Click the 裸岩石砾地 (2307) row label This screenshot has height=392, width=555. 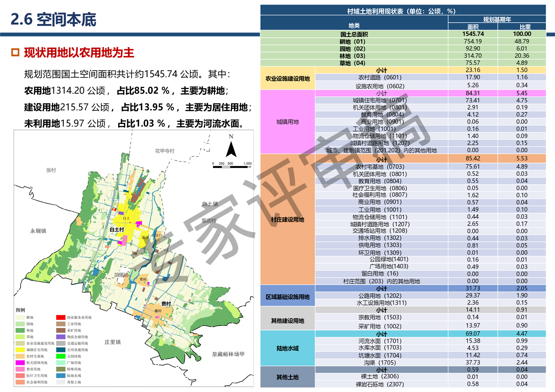(x=380, y=384)
